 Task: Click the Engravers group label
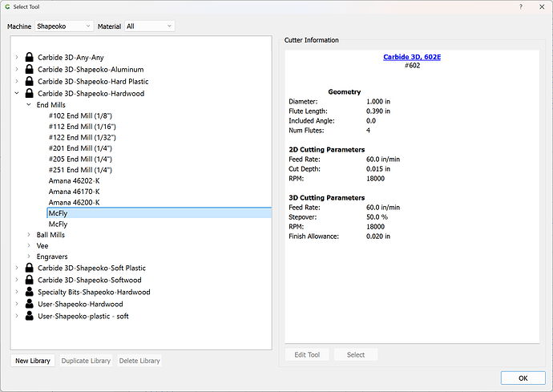point(52,257)
